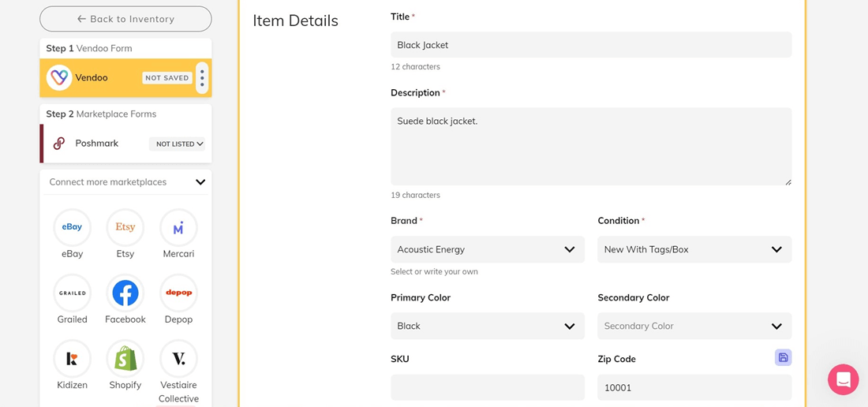Screen dimensions: 868x407
Task: Open Vendoo form three-dot options menu
Action: tap(202, 78)
